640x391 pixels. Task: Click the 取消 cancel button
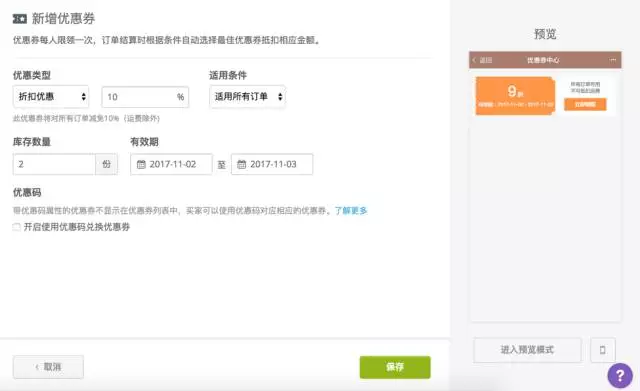pyautogui.click(x=48, y=367)
